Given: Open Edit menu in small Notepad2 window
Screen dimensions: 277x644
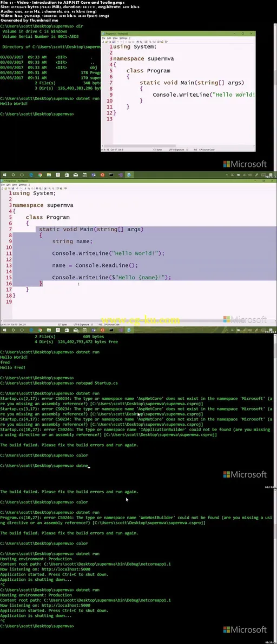Looking at the screenshot, I should [x=109, y=38].
